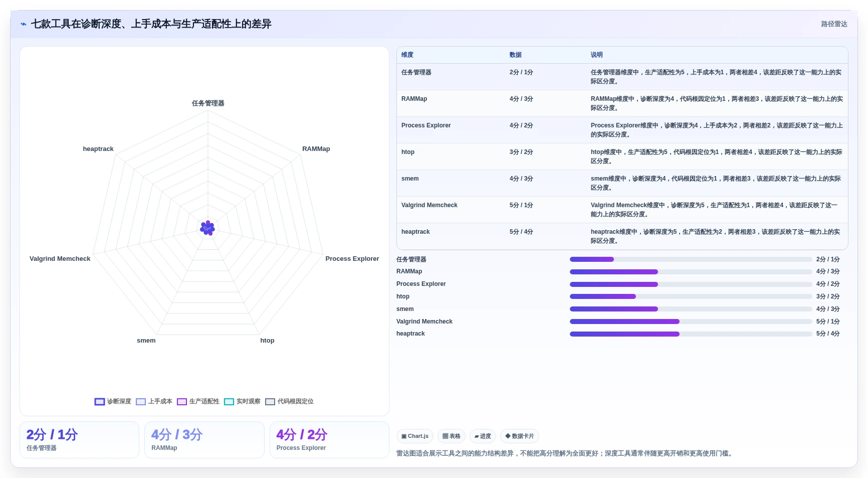The height and width of the screenshot is (478, 868).
Task: Click the 维度 column header
Action: point(407,55)
